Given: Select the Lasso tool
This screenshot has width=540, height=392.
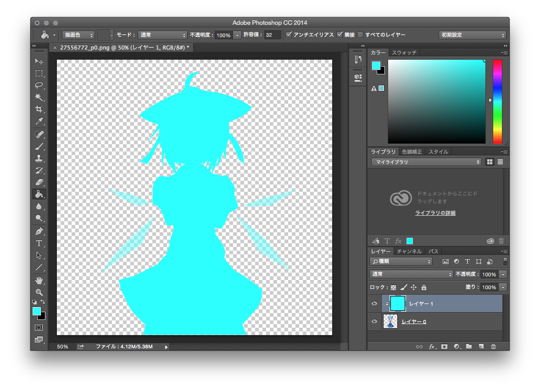Looking at the screenshot, I should tap(39, 85).
